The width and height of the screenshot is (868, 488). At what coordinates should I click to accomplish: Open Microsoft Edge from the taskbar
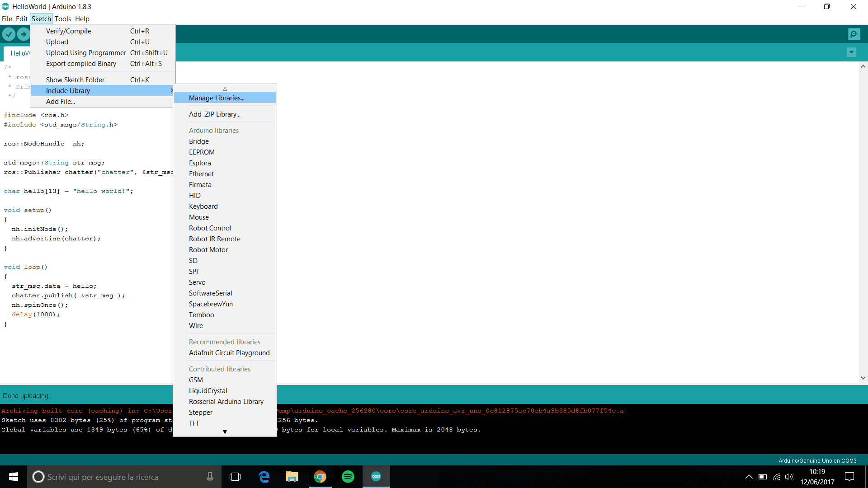(264, 477)
